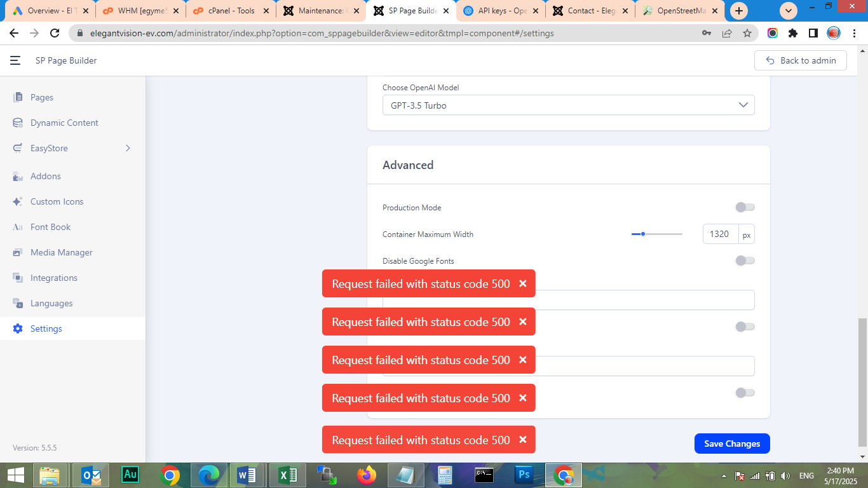Click the Integrations sidebar icon
868x488 pixels.
(x=18, y=278)
